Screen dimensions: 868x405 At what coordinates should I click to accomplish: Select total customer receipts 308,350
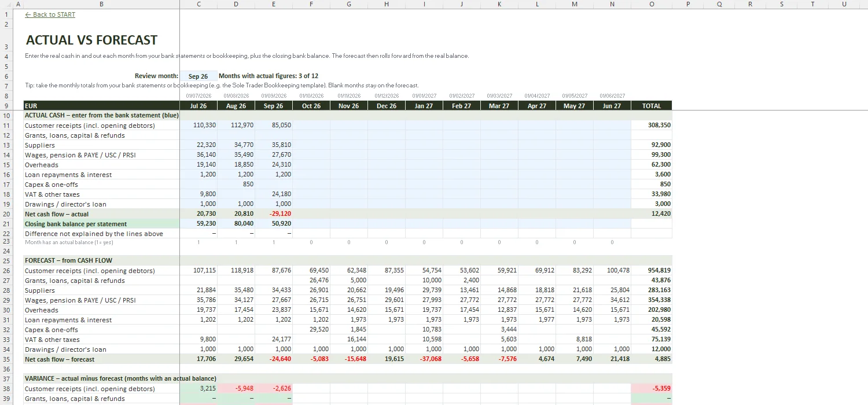pos(652,126)
